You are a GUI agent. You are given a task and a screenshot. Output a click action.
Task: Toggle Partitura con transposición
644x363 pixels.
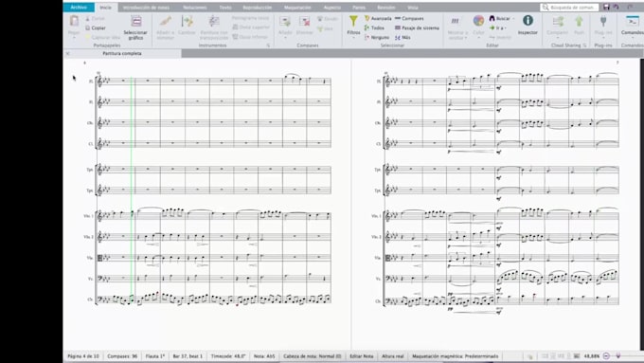click(x=214, y=22)
